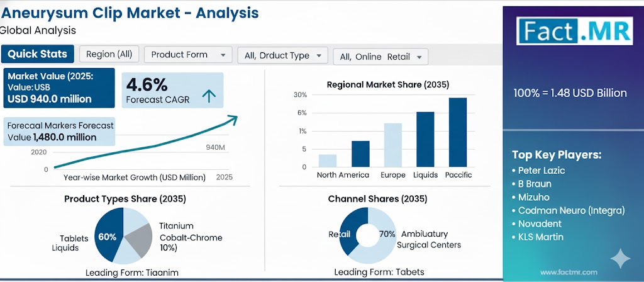644x282 pixels.
Task: Click the Product Types Share pie chart
Action: pos(123,235)
